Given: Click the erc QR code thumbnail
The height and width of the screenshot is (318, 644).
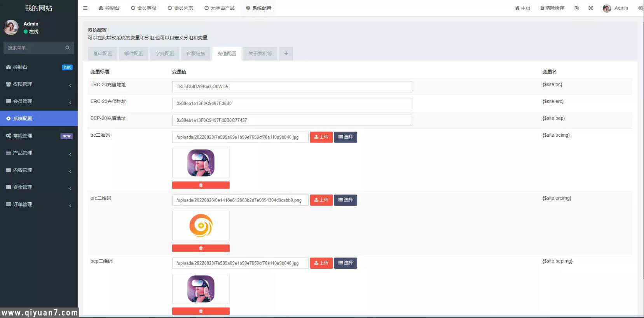Looking at the screenshot, I should (201, 226).
